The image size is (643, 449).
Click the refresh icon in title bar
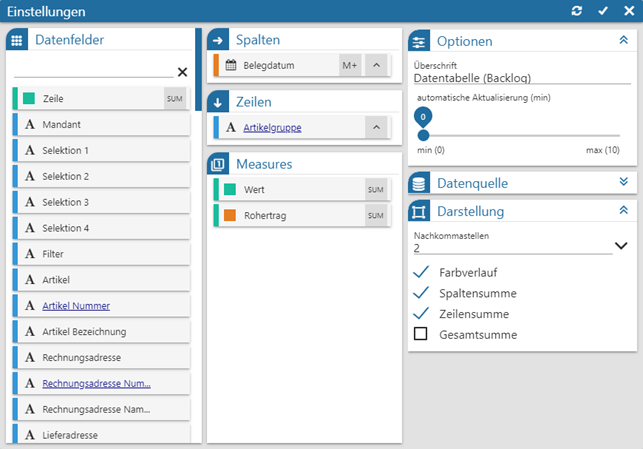point(576,11)
